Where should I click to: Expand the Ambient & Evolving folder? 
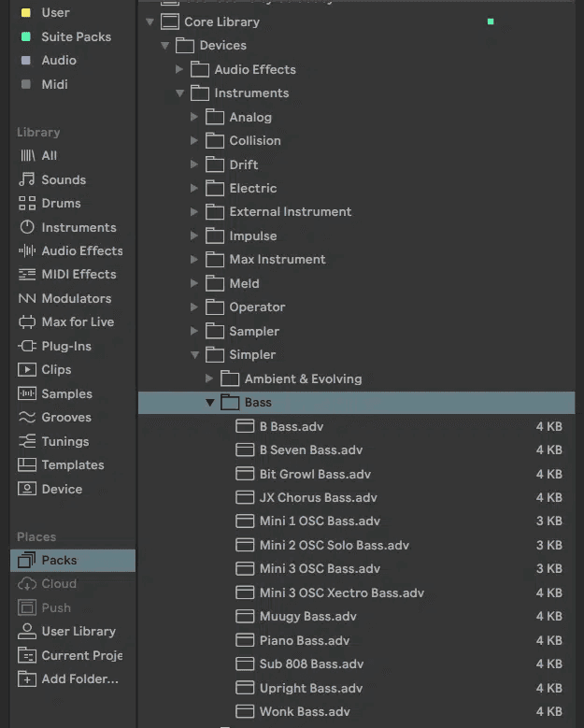(209, 378)
